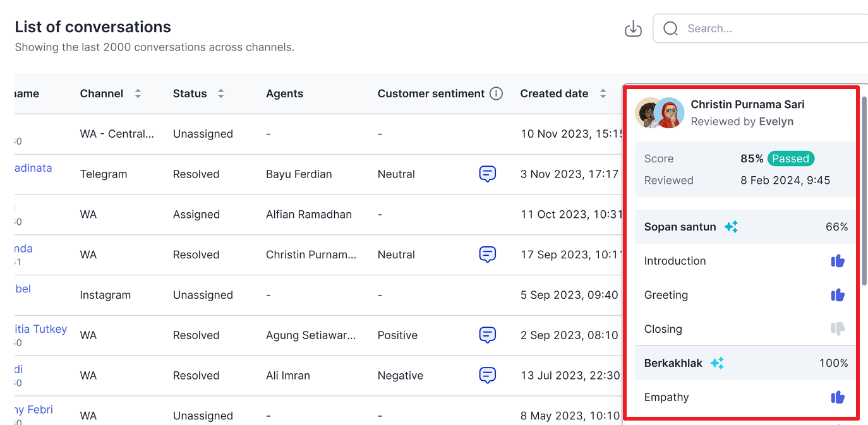Click the chat icon in Christin Purnama's conversation row

487,254
